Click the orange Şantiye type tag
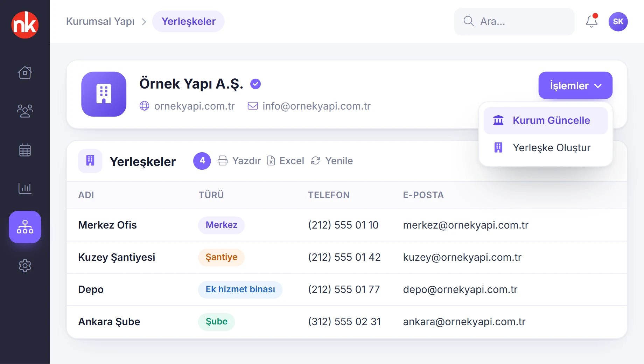Screen dimensions: 644x364 click(221, 257)
